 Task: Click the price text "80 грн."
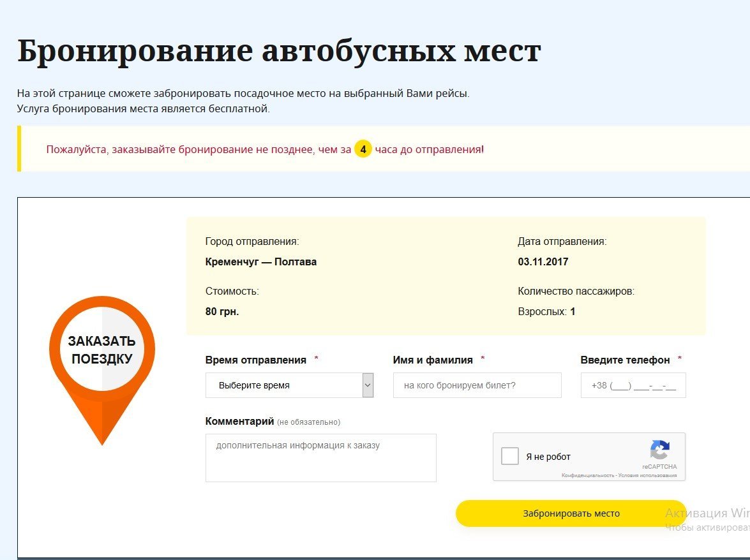click(x=221, y=311)
